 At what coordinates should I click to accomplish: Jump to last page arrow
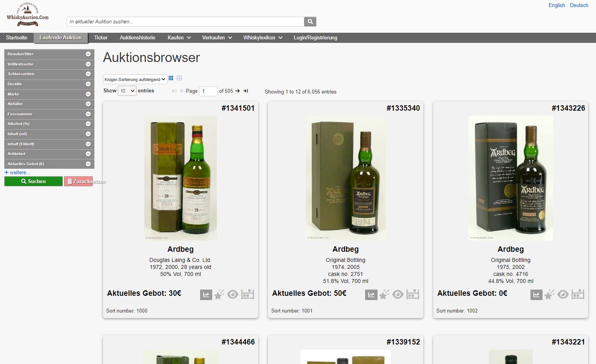[246, 91]
